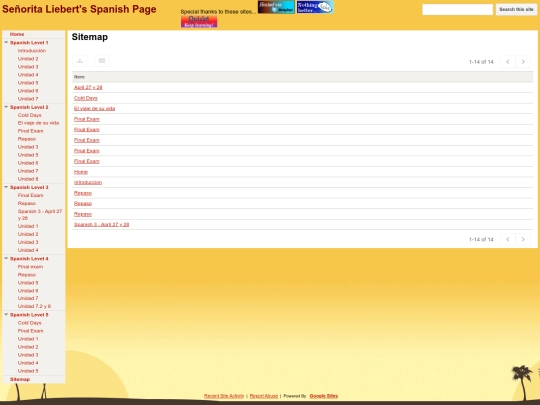
Task: Select Unidad 7 under Spanish Level 1
Action: pos(28,99)
